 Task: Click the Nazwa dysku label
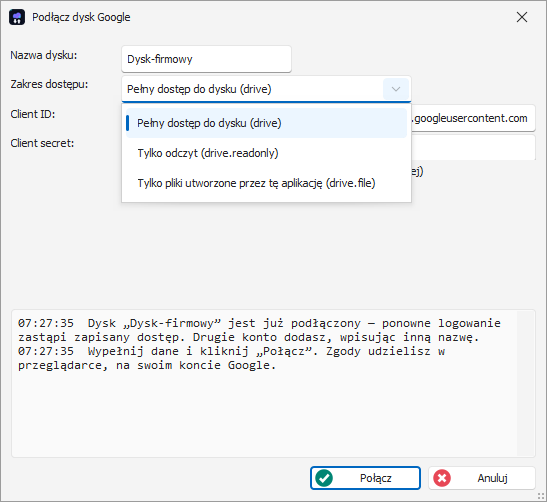click(44, 55)
